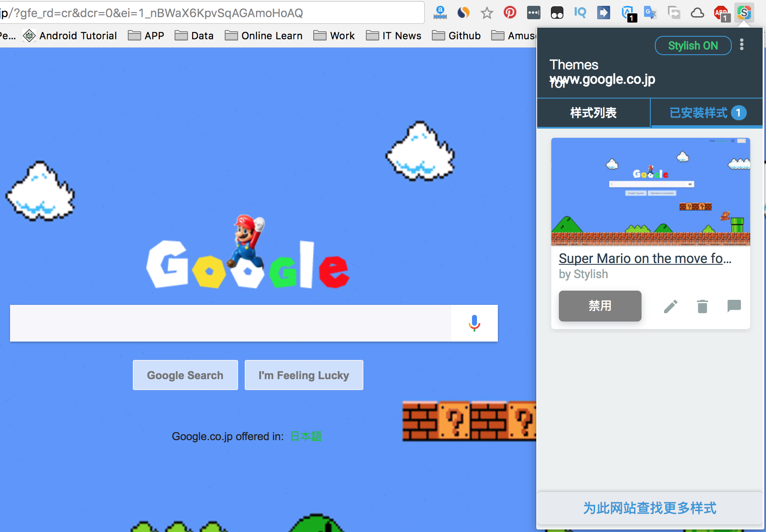766x532 pixels.
Task: Open the APP bookmarks folder
Action: pos(146,36)
